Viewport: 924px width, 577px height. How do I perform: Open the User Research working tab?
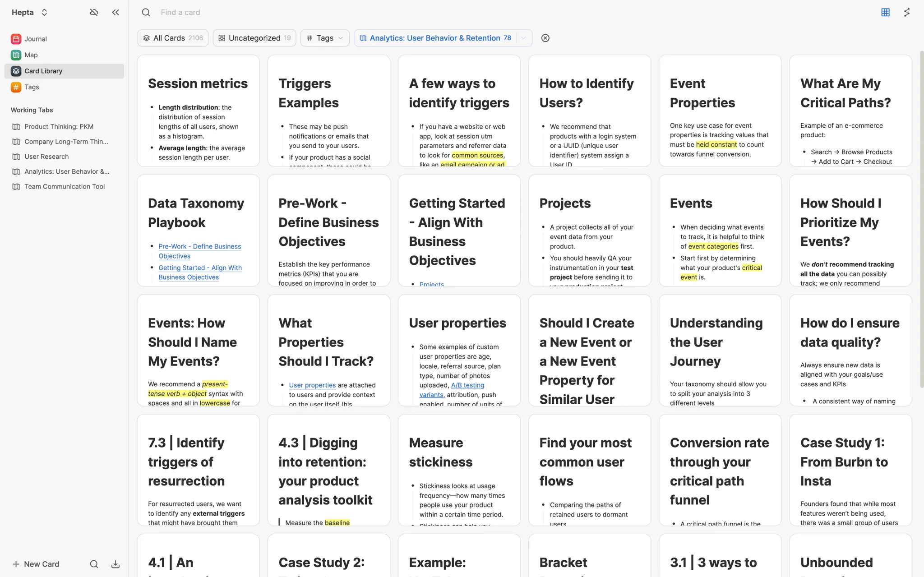click(46, 157)
